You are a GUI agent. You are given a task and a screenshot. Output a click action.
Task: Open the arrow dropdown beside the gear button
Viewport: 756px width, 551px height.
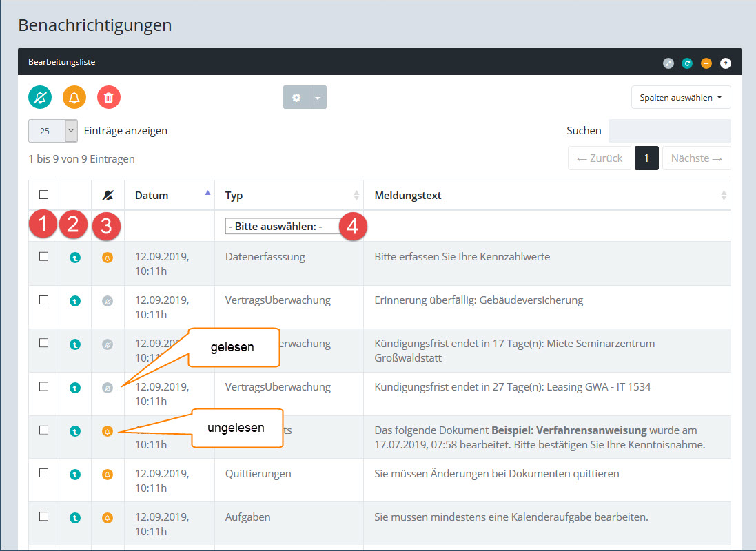(318, 98)
